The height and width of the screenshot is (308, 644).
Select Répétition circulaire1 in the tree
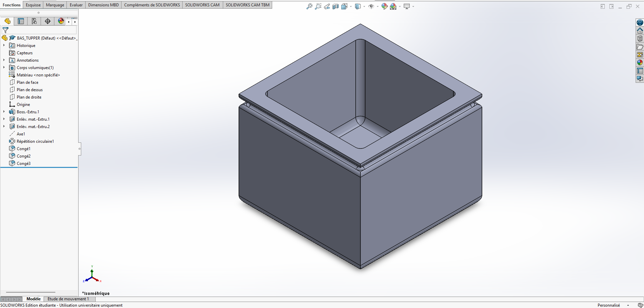(x=35, y=141)
